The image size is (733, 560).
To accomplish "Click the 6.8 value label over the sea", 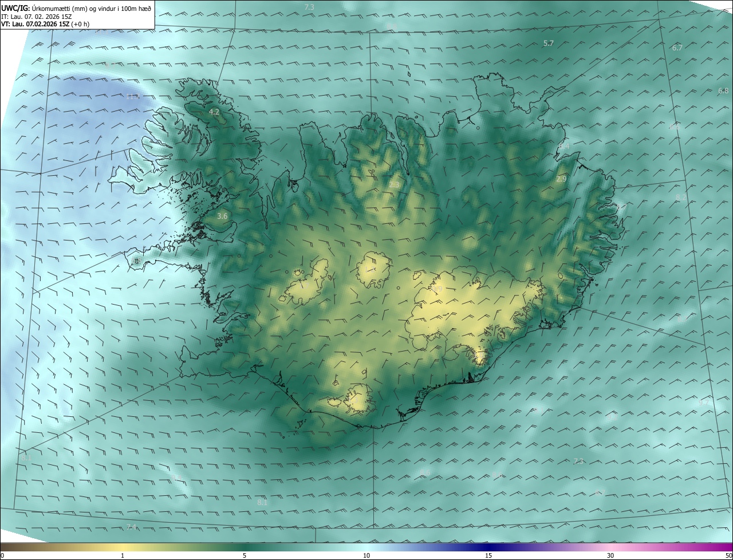I will coord(723,91).
